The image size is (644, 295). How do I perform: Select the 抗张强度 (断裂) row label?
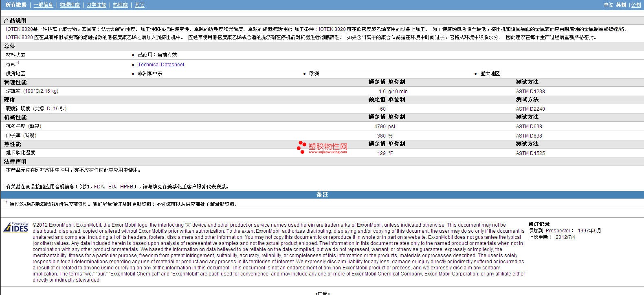pos(24,126)
